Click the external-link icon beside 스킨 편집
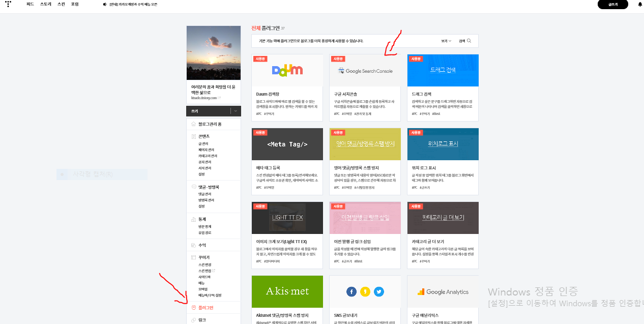This screenshot has width=644, height=324. coord(213,271)
